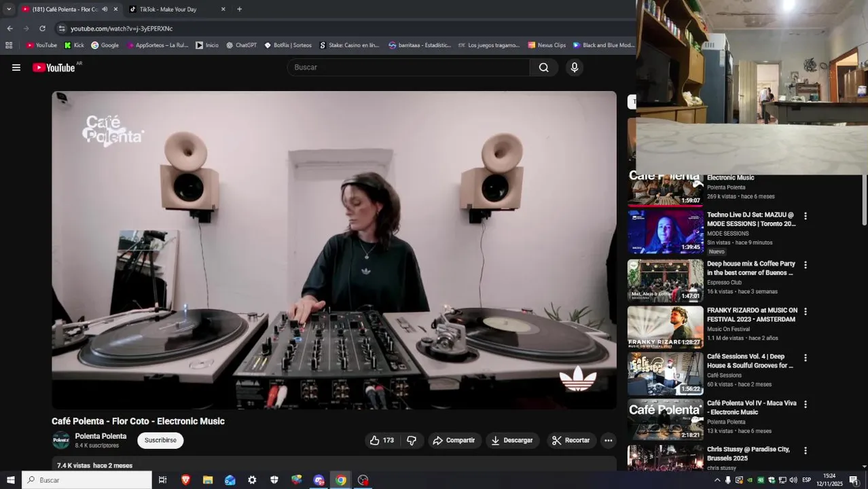
Task: Open the volume control in system tray
Action: point(793,480)
